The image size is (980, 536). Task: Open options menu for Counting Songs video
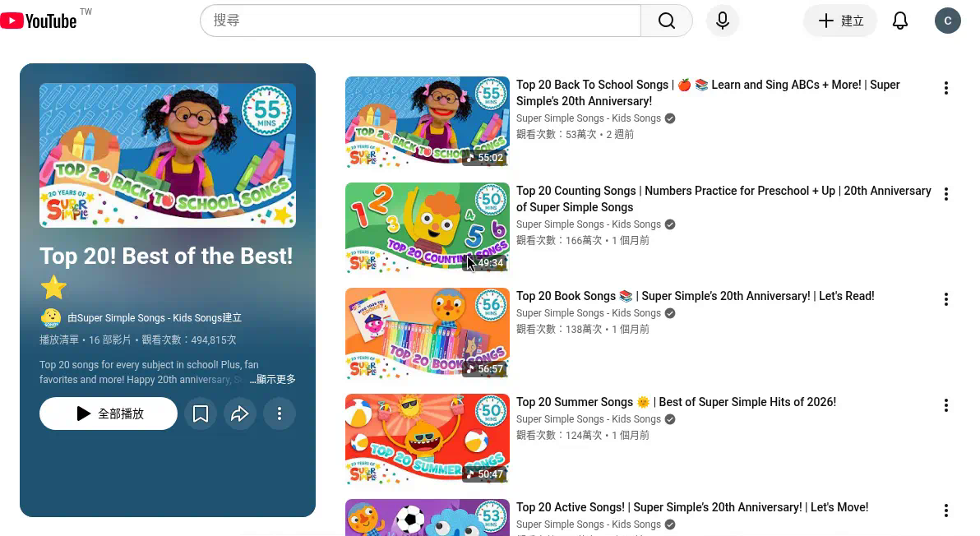point(946,194)
